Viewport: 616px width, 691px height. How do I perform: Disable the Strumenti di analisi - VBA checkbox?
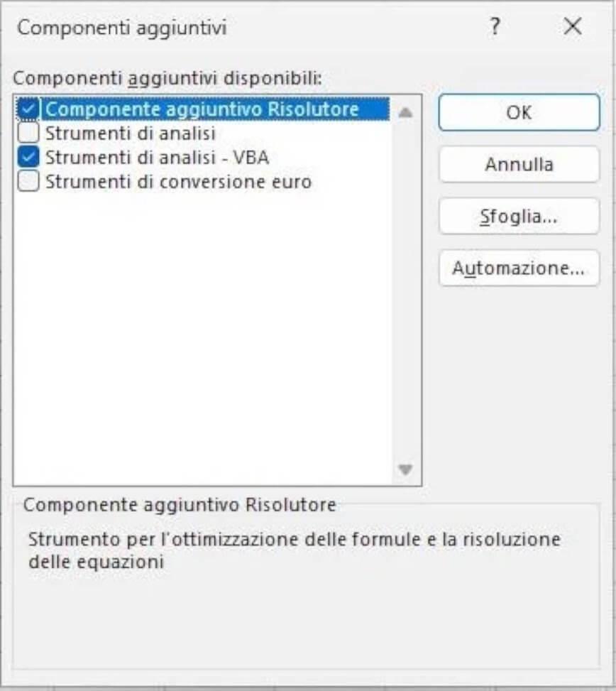[28, 157]
